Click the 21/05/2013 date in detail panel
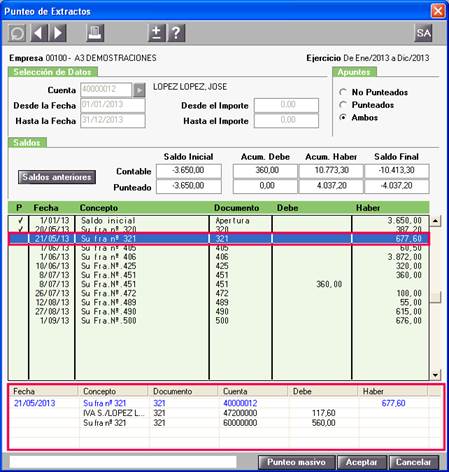449x472 pixels. tap(34, 403)
